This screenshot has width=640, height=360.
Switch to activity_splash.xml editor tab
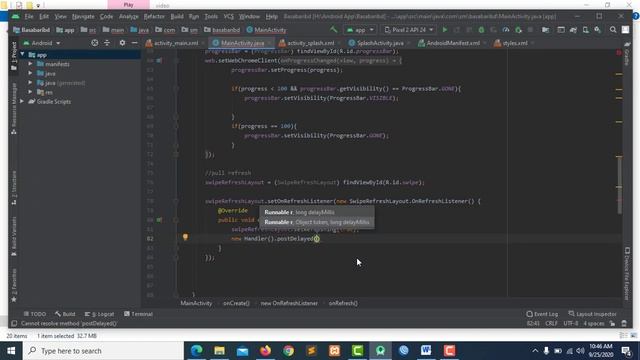tap(311, 43)
